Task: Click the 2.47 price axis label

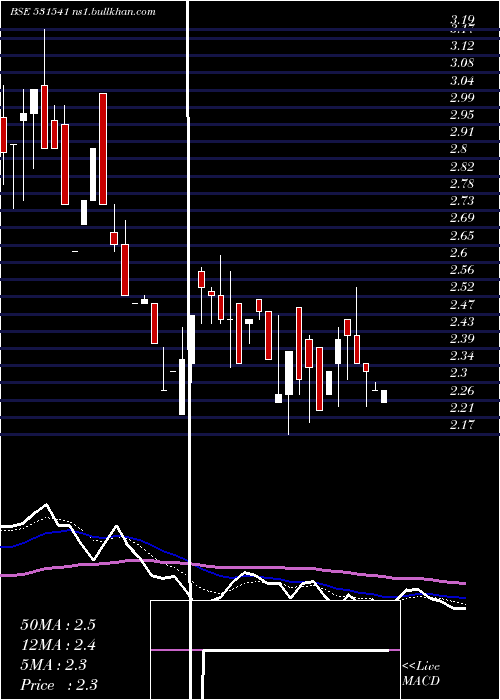Action: (x=462, y=304)
